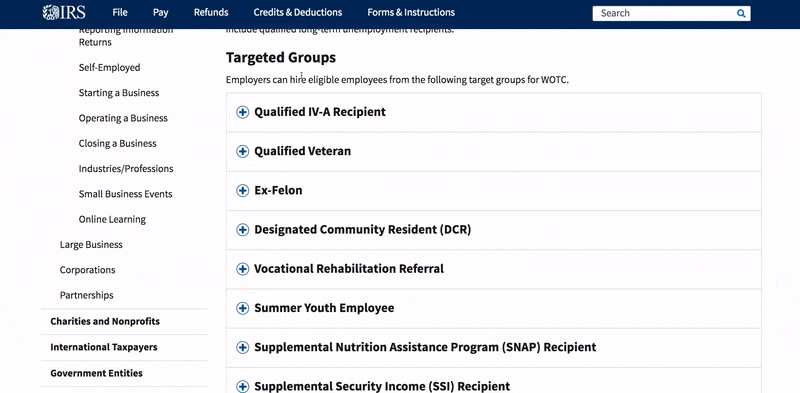Click the plus icon next to Qualified Veteran
Image resolution: width=800 pixels, height=393 pixels.
[242, 152]
